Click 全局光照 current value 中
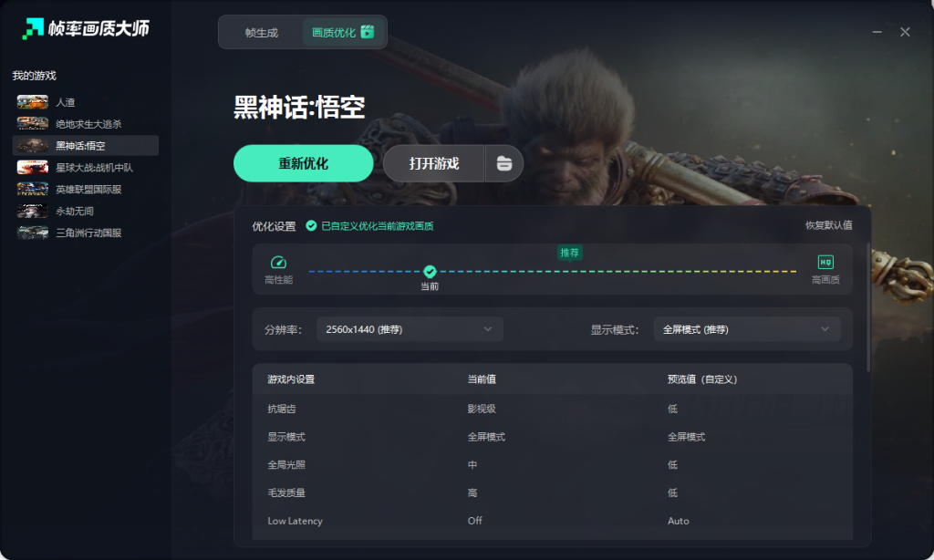Viewport: 934px width, 560px height. point(472,464)
